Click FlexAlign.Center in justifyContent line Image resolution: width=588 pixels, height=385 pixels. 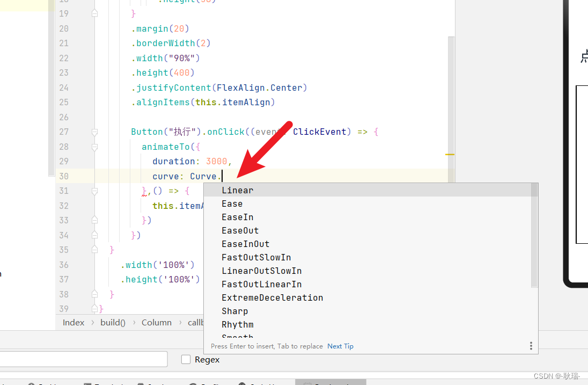260,88
